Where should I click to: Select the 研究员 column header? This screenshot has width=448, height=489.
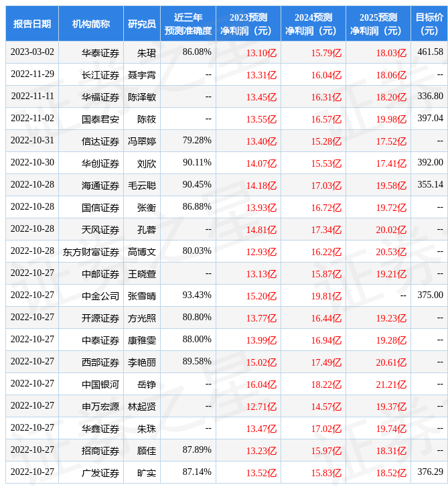pyautogui.click(x=142, y=24)
